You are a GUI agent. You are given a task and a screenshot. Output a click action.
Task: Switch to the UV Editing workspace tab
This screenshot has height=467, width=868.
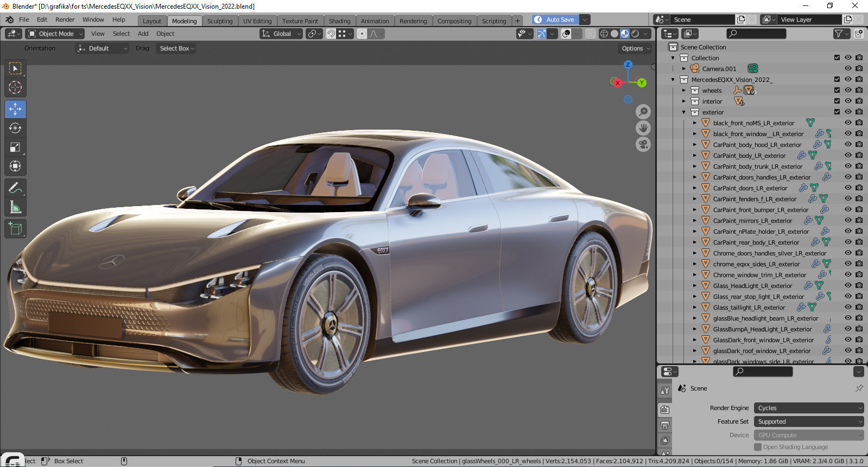[257, 21]
